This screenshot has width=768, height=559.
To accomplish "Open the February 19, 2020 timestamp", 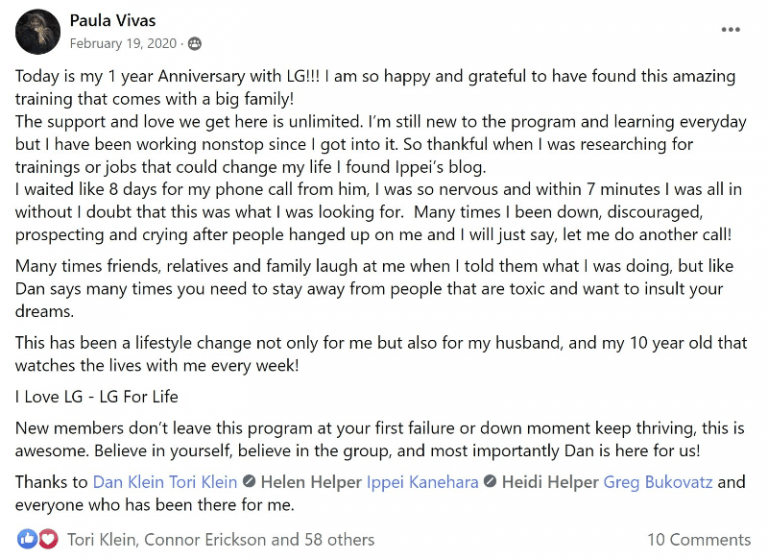I will (x=123, y=44).
